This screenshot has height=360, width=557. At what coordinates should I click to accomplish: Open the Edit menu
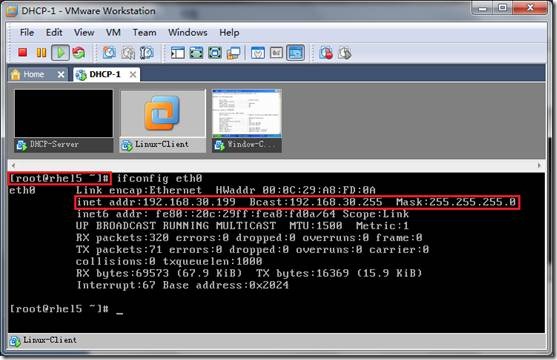tap(54, 32)
